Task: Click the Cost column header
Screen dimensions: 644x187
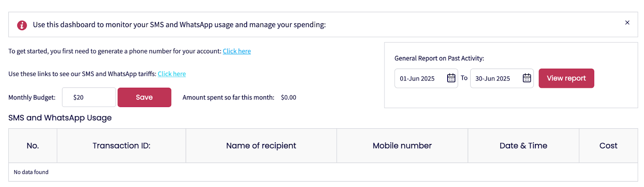Action: click(x=608, y=146)
